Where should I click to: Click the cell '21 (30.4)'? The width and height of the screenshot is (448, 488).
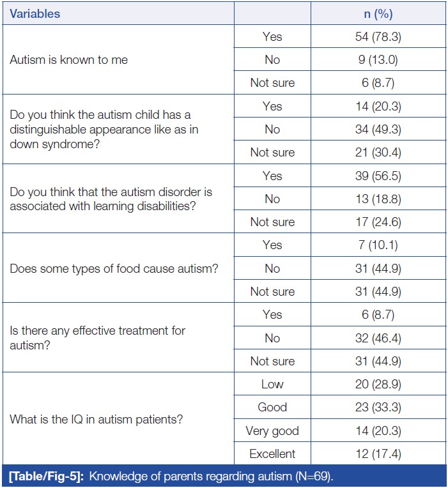coord(378,153)
